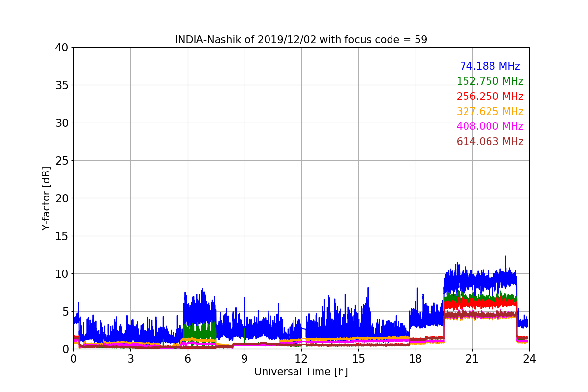Click the x-axis tick label 12
588x392 pixels.
(301, 358)
